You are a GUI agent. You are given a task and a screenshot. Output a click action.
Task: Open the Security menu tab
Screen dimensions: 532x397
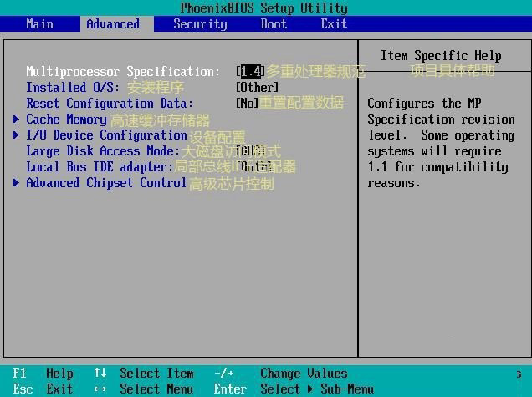pos(200,23)
